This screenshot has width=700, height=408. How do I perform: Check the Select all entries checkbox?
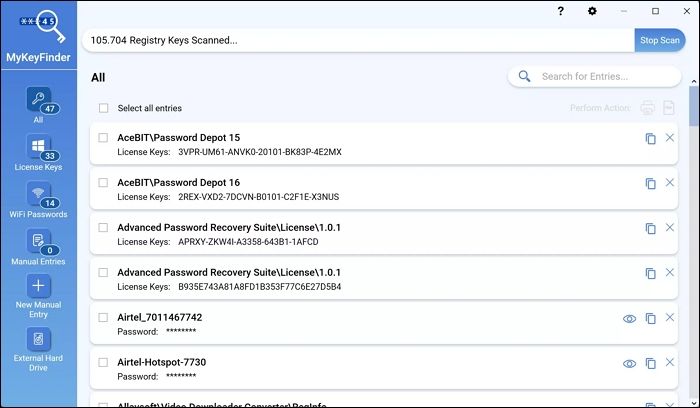point(104,108)
